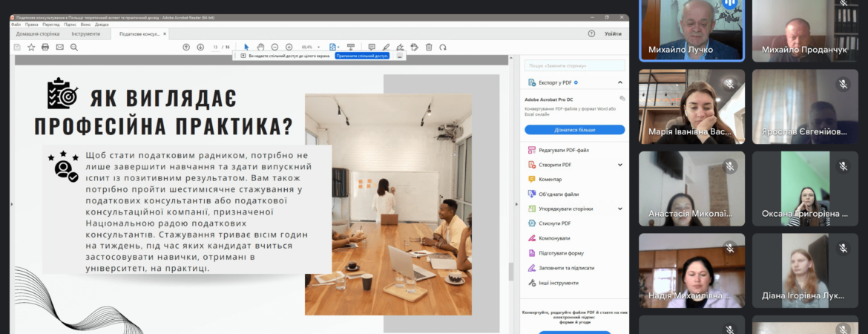
Task: Click the Save file icon in Acrobat toolbar
Action: pos(17,48)
